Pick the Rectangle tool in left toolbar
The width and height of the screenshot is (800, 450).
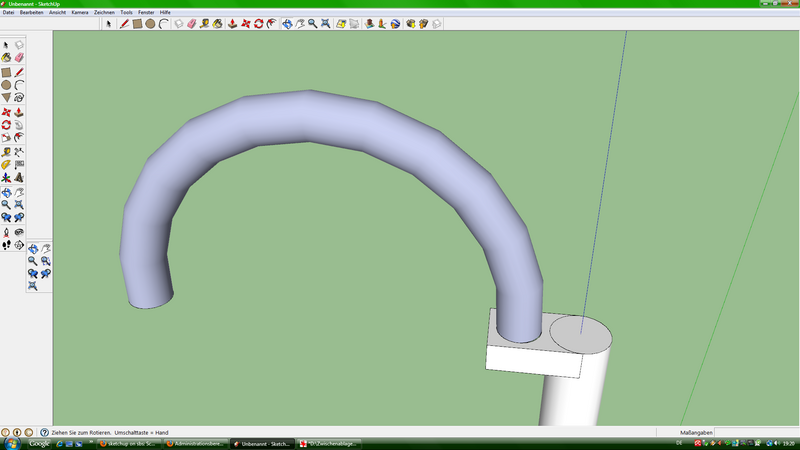[6, 72]
